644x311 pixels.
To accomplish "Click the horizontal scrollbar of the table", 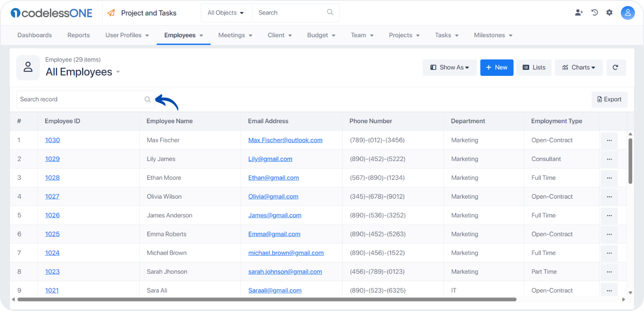I will click(267, 299).
